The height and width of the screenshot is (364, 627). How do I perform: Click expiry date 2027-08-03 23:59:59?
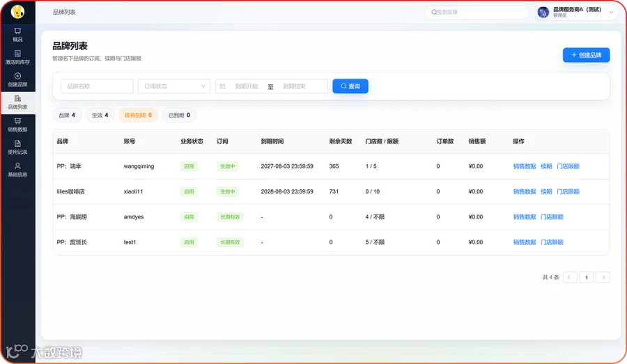287,166
